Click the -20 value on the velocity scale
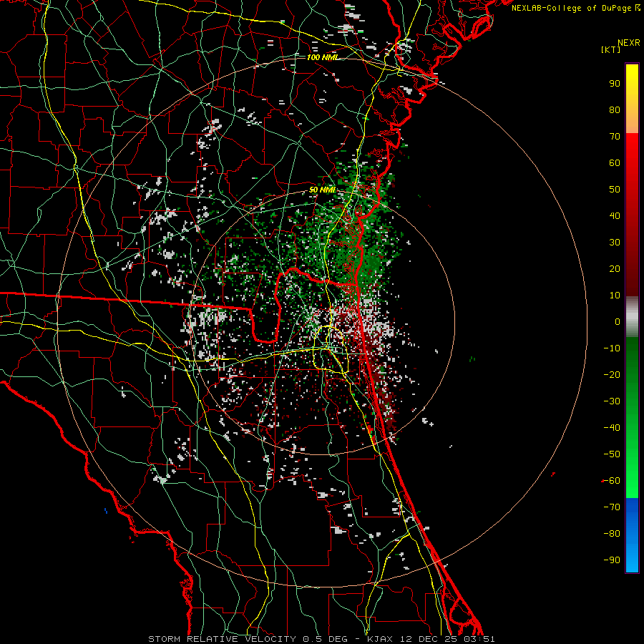The width and height of the screenshot is (644, 644). click(x=612, y=375)
